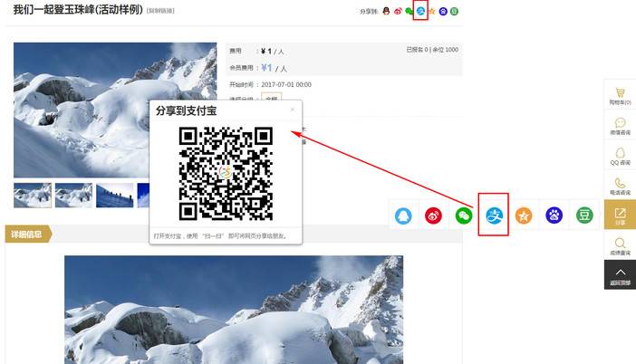636x364 pixels.
Task: Click the copy link text beside title
Action: pos(160,11)
